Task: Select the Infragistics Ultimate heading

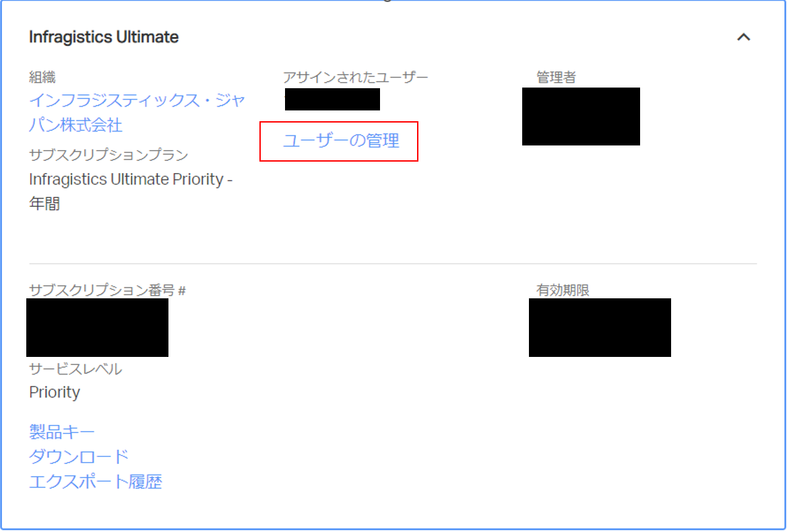Action: 104,37
